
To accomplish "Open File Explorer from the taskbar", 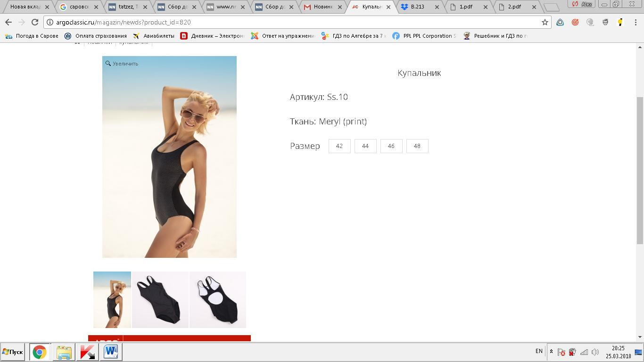I will (64, 352).
